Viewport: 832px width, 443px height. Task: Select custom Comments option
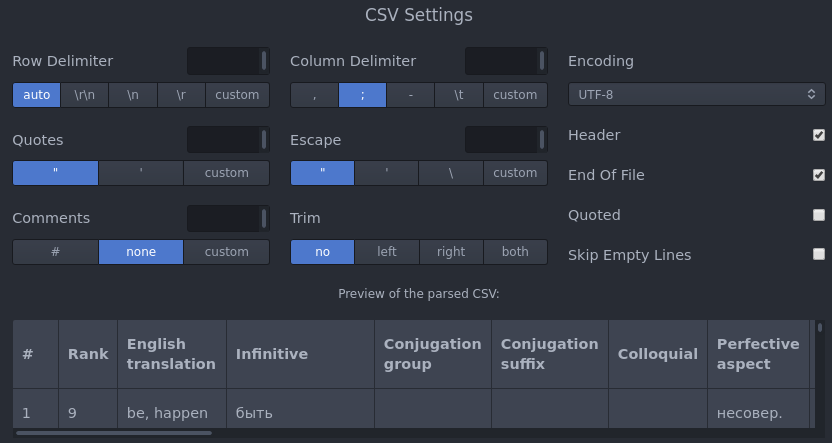click(x=226, y=252)
